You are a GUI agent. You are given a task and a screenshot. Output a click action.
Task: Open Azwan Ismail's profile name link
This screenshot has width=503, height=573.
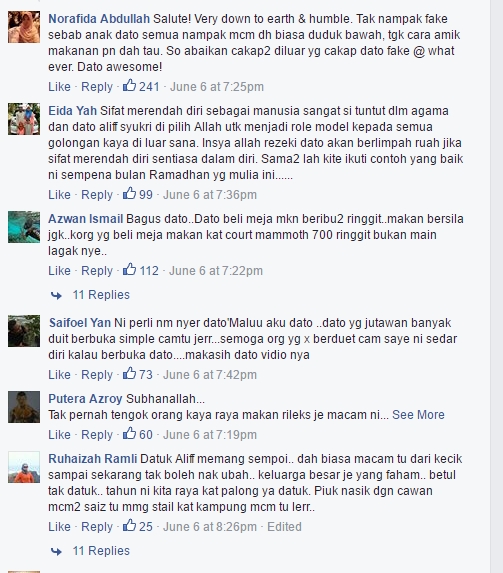(x=86, y=219)
